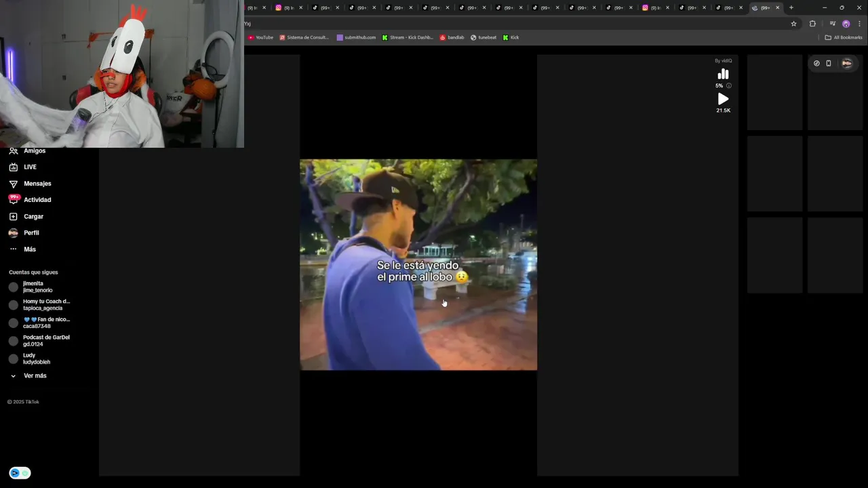Click the info icon next to 5%
This screenshot has height=488, width=868.
click(729, 85)
